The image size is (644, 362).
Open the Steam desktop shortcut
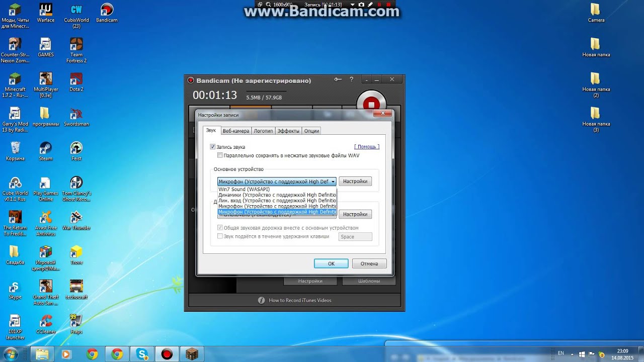tap(45, 151)
